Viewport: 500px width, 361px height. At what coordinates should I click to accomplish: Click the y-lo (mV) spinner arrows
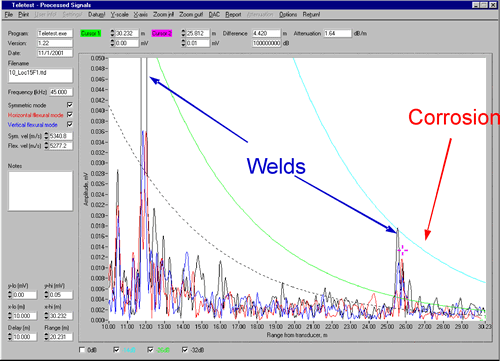[x=10, y=295]
